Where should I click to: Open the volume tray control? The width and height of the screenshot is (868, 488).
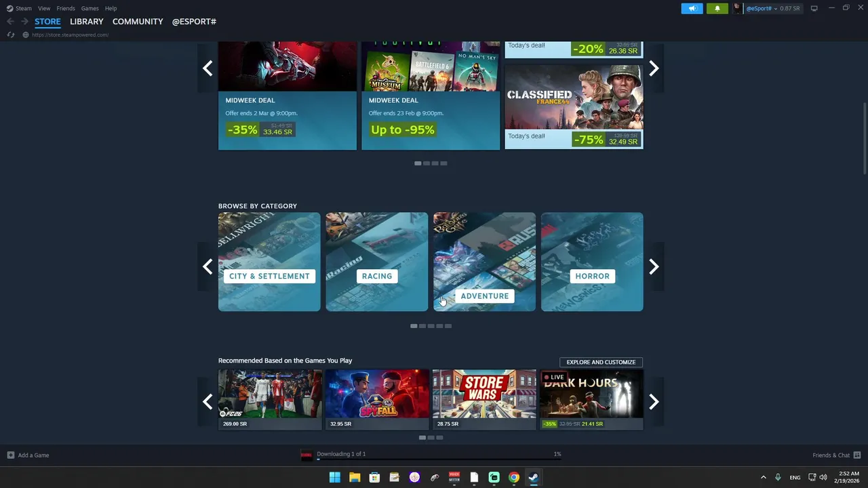pyautogui.click(x=823, y=477)
